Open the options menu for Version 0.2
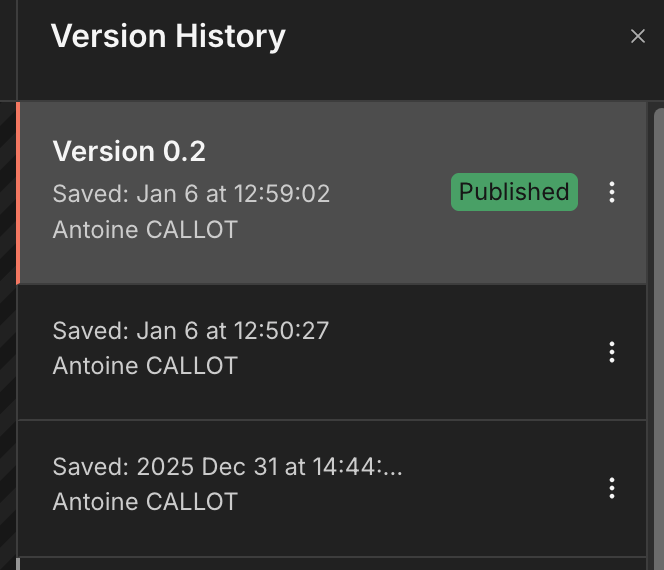 (612, 193)
